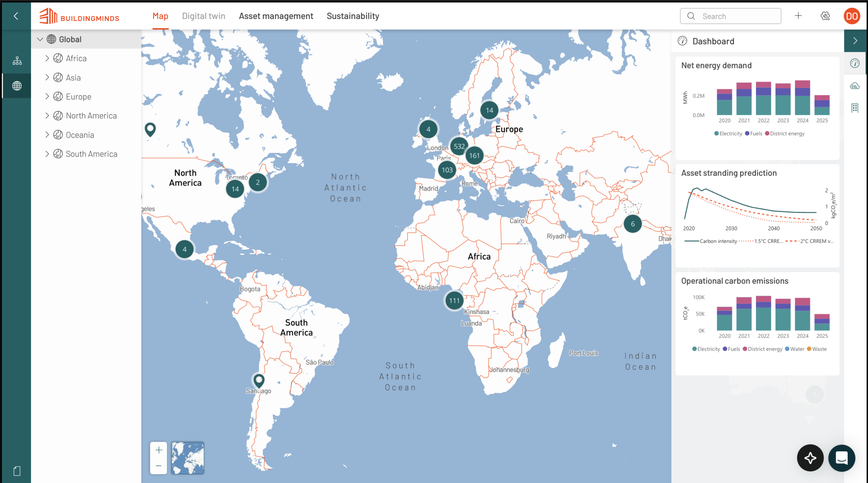Click the 2024 bar in Net energy demand

pyautogui.click(x=802, y=98)
